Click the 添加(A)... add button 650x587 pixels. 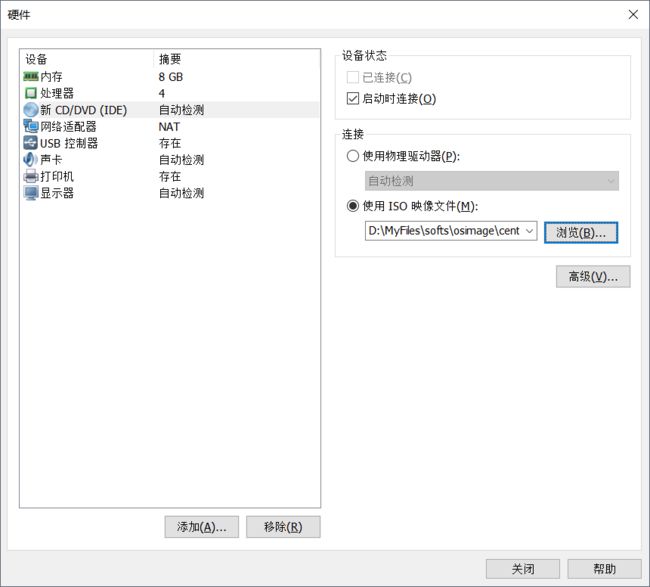(x=201, y=527)
